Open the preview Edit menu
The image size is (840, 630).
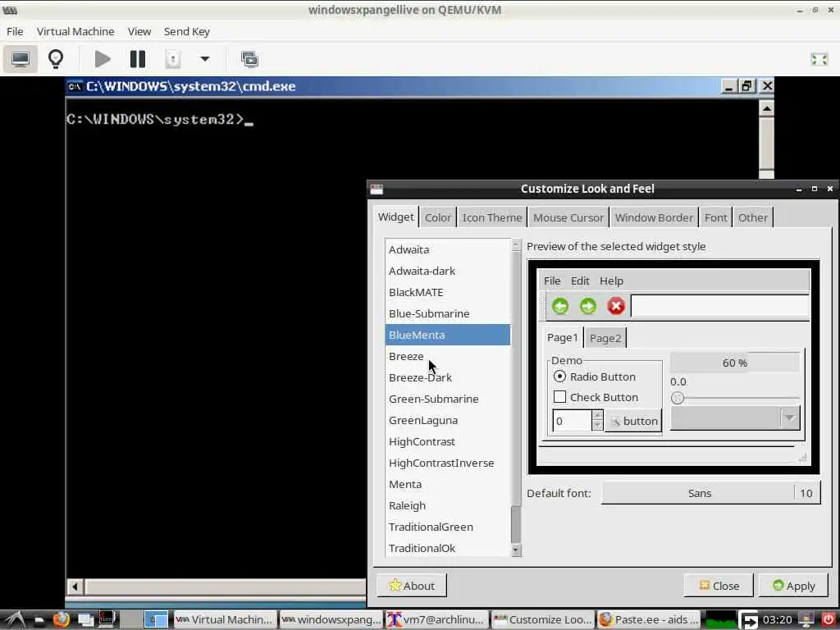click(580, 281)
